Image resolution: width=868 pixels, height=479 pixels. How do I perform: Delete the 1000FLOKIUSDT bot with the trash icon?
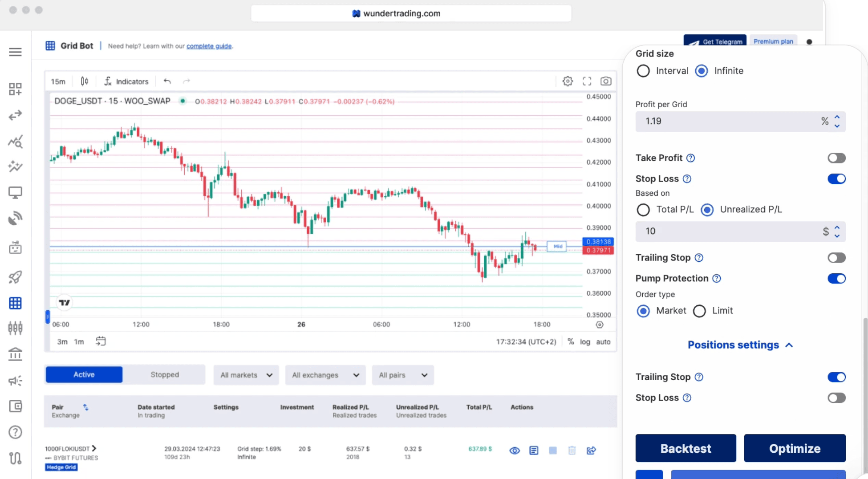point(572,451)
